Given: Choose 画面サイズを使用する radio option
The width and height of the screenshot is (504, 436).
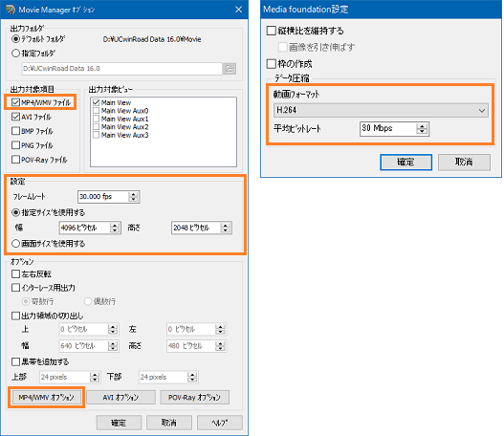Looking at the screenshot, I should point(15,244).
